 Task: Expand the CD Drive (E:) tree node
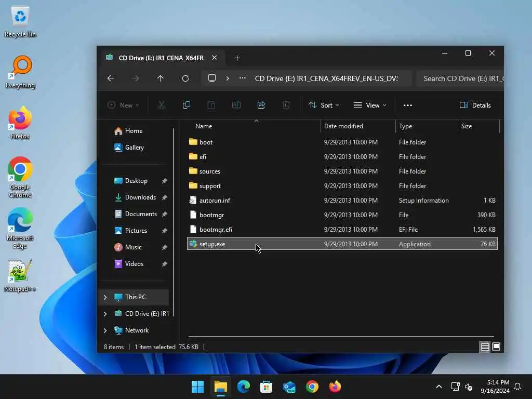click(x=105, y=314)
